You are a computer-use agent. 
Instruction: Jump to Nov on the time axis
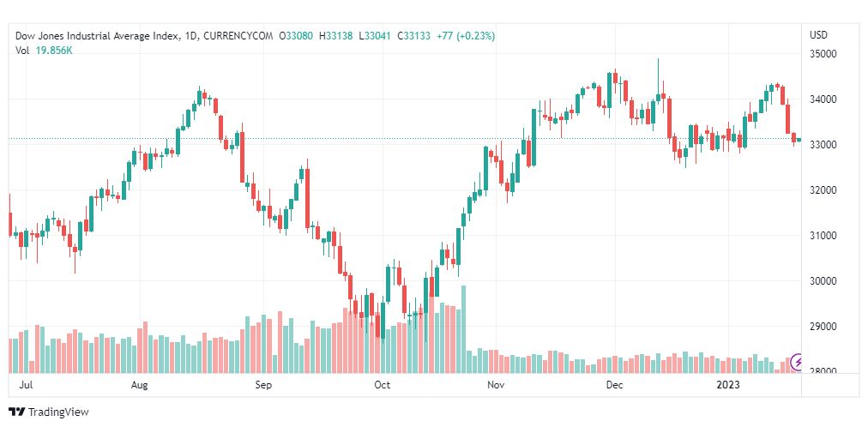click(x=495, y=386)
